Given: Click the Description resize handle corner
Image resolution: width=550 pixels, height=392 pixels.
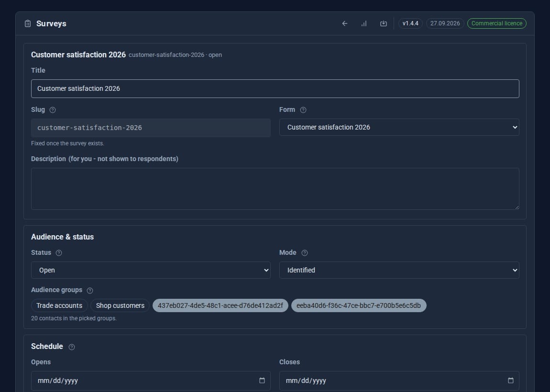Looking at the screenshot, I should 517,207.
